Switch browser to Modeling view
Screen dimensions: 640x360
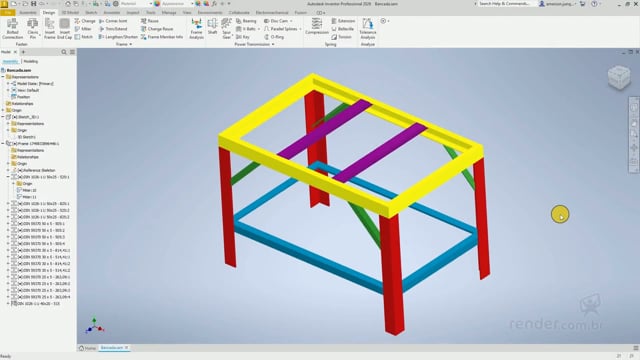(31, 62)
